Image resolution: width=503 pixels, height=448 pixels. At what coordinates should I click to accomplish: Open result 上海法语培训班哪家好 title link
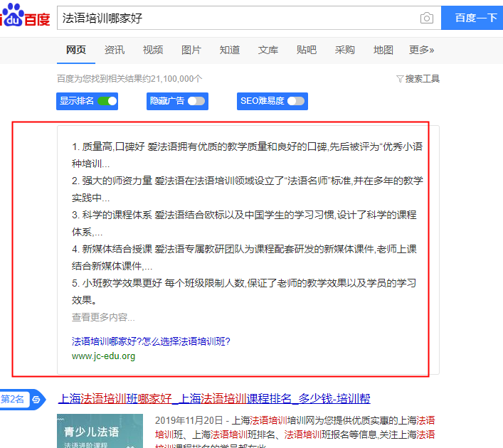click(214, 399)
